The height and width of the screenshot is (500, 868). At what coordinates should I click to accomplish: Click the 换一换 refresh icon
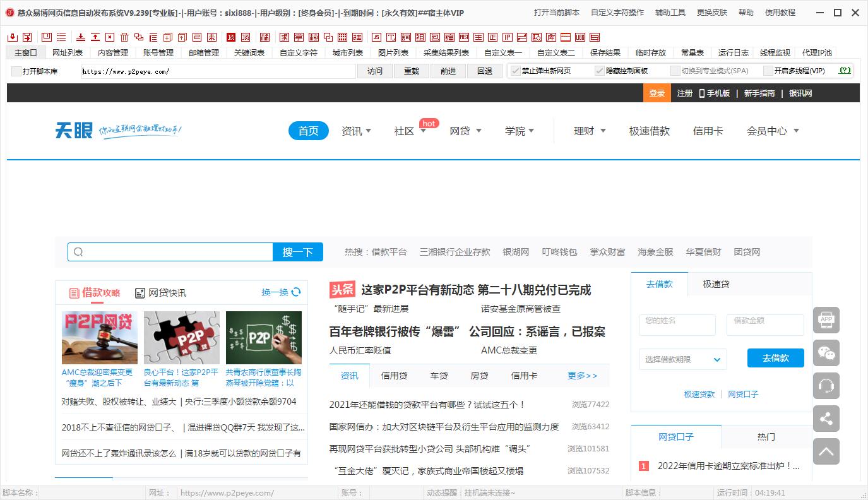pyautogui.click(x=296, y=292)
